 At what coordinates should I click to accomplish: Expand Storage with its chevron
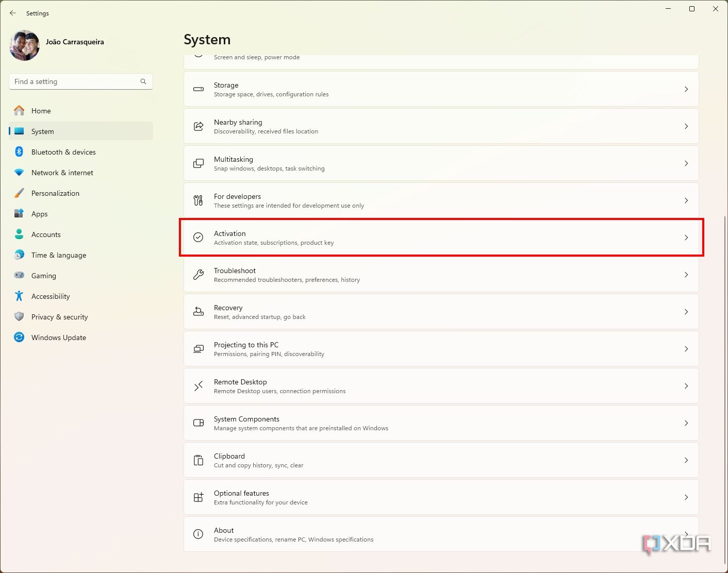[x=686, y=89]
